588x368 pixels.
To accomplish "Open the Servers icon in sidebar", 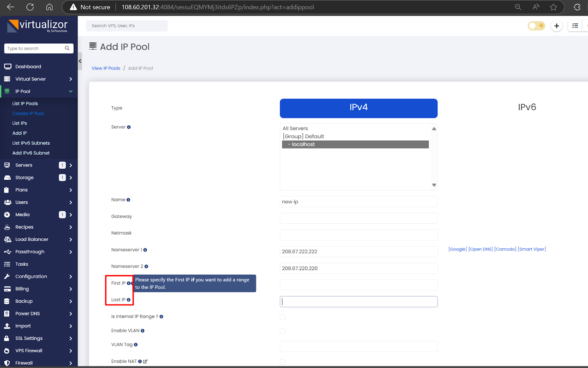I will [x=8, y=165].
